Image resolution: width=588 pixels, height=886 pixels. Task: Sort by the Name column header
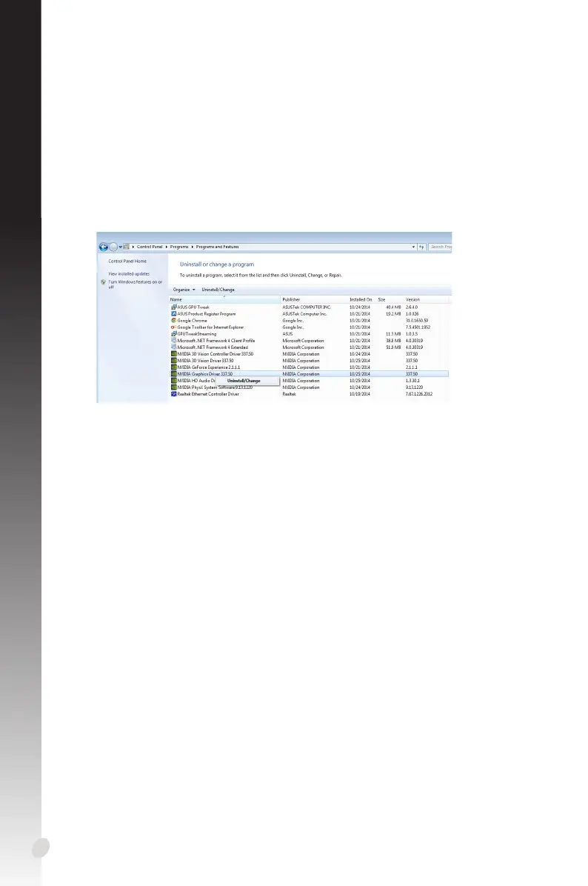(x=225, y=299)
